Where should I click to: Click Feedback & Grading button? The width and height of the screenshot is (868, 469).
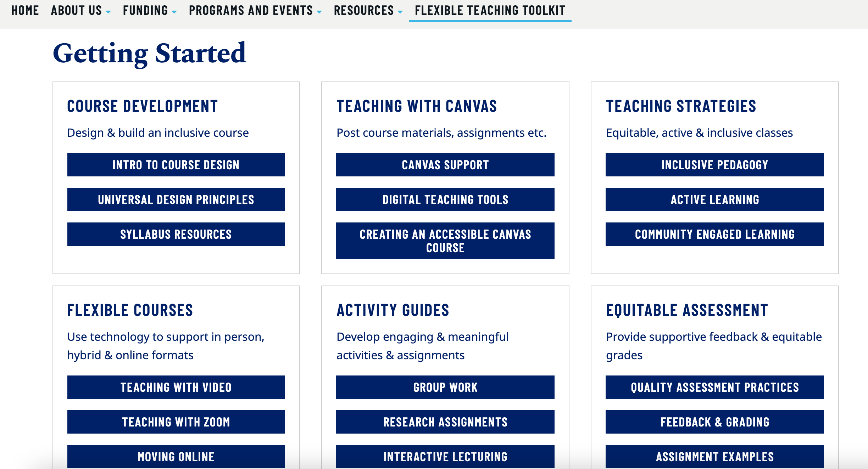714,422
